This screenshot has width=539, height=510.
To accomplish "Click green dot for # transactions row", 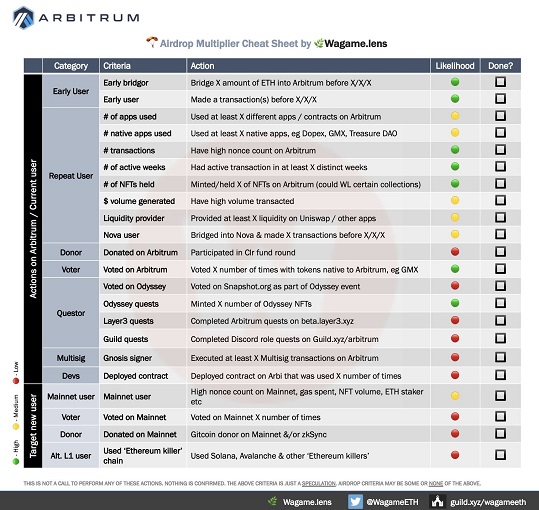I will [455, 150].
